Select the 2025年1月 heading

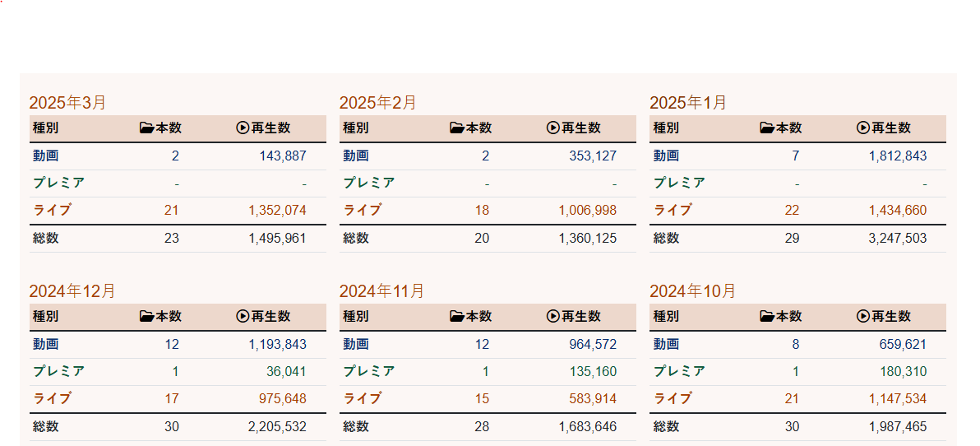pos(688,103)
